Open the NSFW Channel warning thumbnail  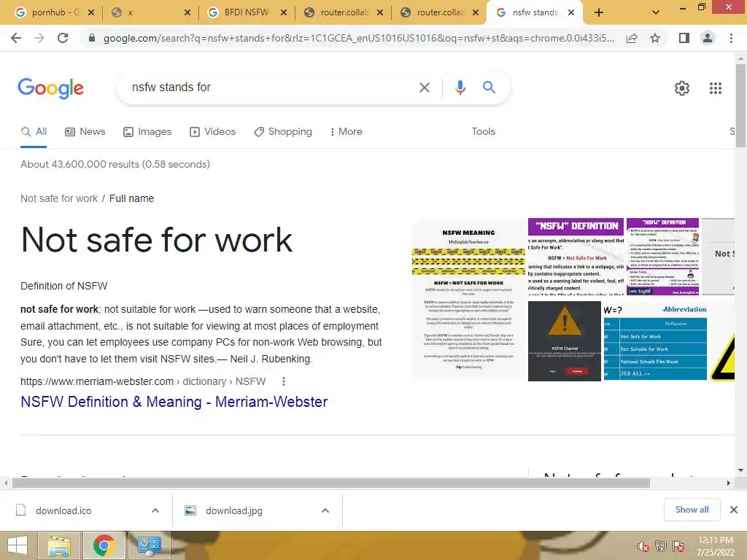click(x=564, y=341)
